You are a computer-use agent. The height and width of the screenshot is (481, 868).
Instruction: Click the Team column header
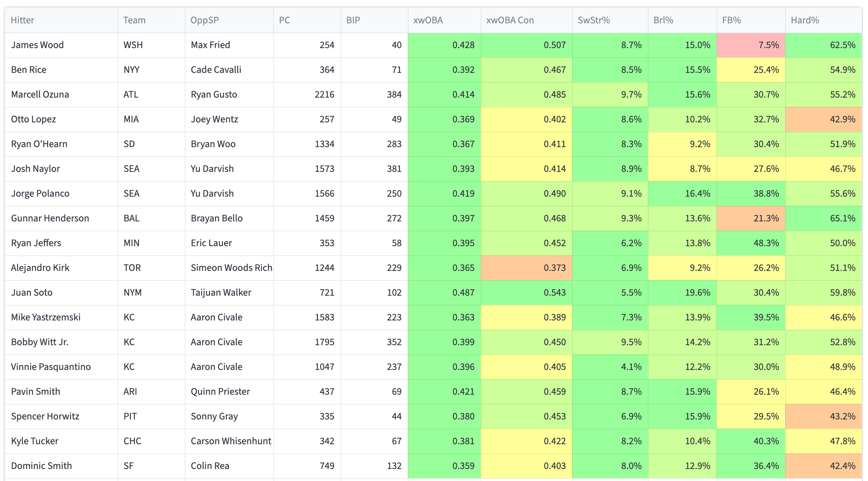[135, 20]
